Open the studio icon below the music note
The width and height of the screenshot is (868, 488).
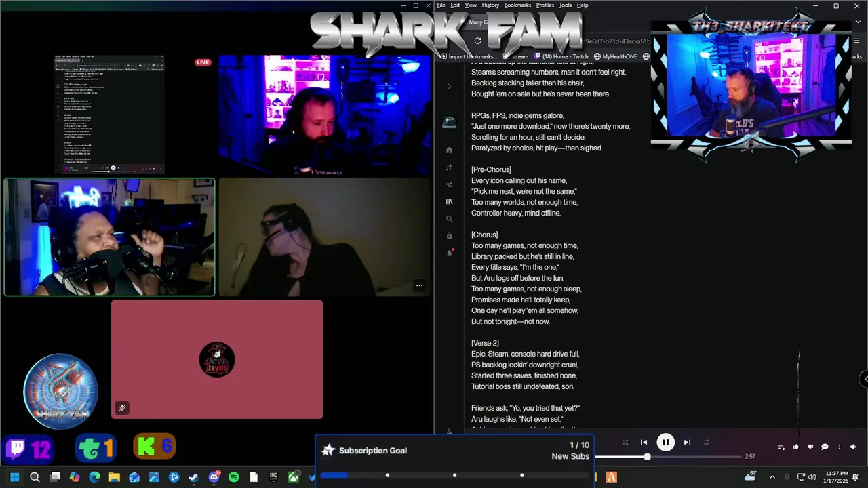[x=449, y=184]
